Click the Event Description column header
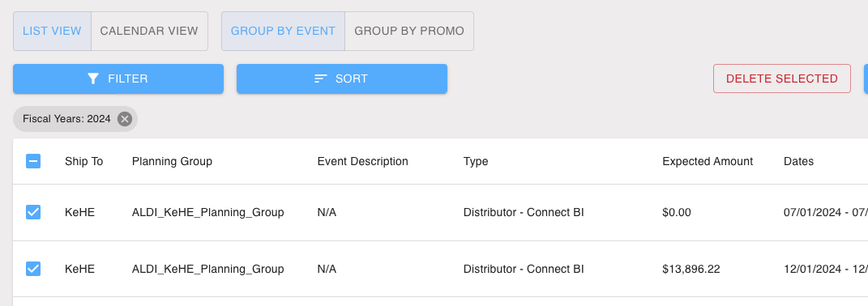868x306 pixels. click(362, 162)
